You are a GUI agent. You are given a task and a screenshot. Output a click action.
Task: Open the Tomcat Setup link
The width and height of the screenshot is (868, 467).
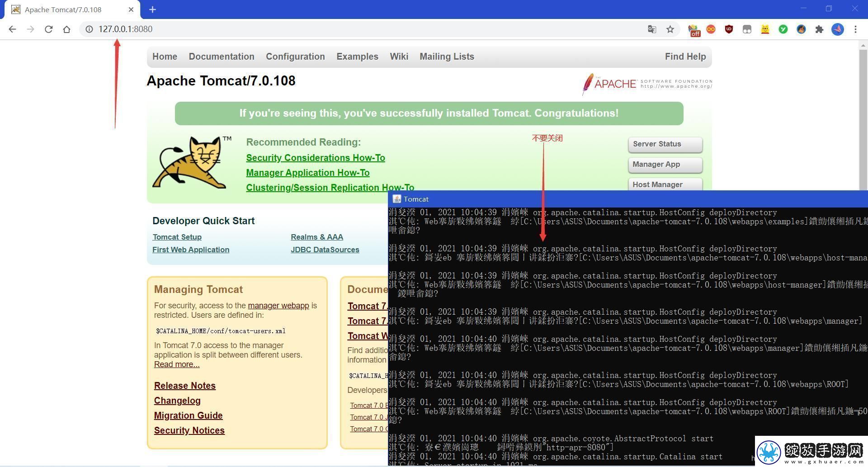click(177, 237)
